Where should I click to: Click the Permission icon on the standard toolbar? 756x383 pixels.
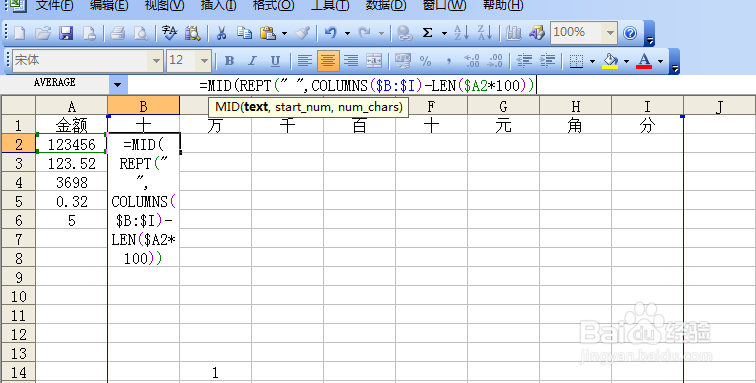pos(90,33)
